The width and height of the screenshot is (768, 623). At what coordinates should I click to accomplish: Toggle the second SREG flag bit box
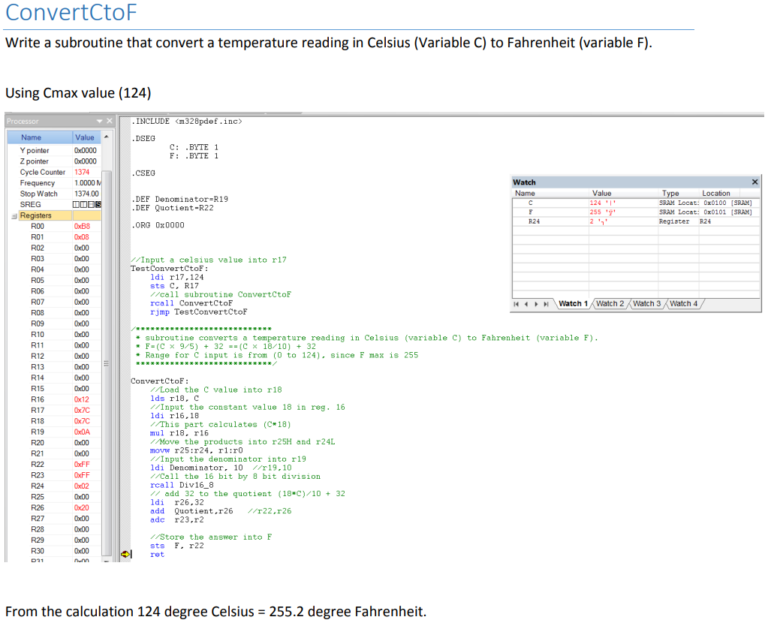pos(83,204)
